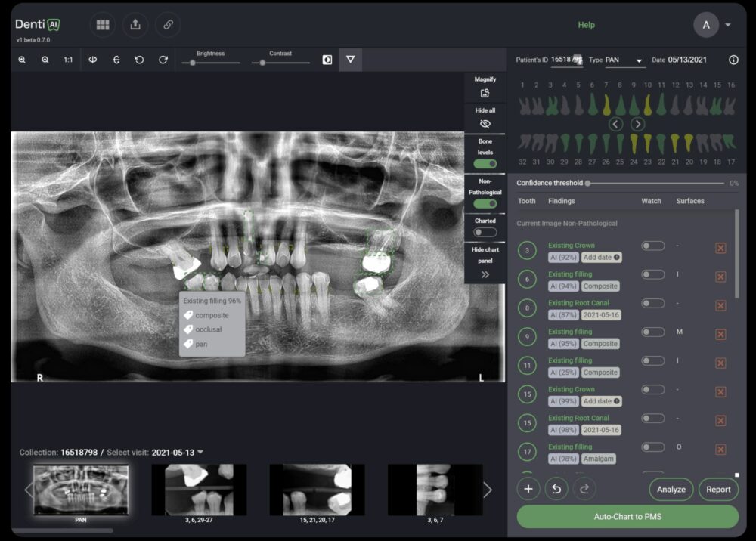Open the Select visit date dropdown
This screenshot has width=756, height=541.
(x=186, y=452)
